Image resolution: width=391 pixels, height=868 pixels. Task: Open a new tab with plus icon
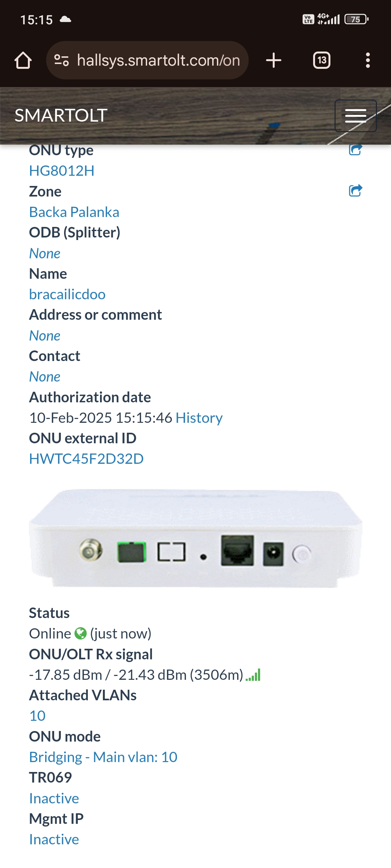(274, 60)
